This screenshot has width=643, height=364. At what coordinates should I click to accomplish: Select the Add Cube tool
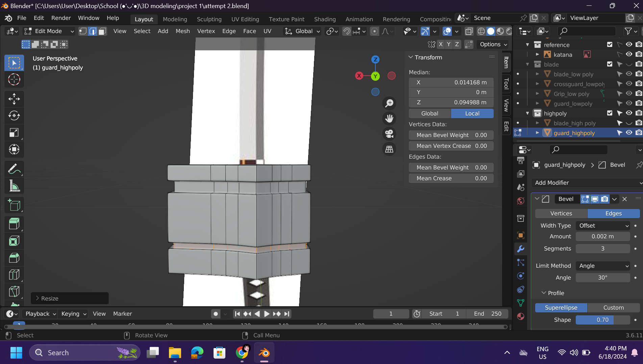point(14,205)
